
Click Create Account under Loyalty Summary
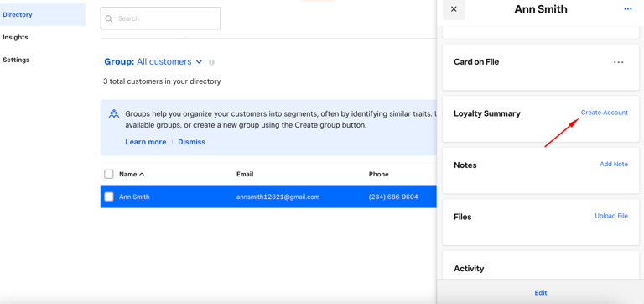click(604, 113)
